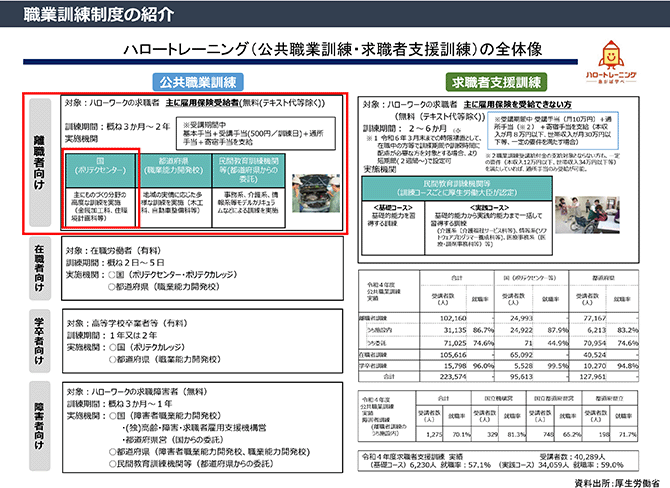The width and height of the screenshot is (670, 488).
Task: Select the 在職者向け side label
Action: point(40,268)
